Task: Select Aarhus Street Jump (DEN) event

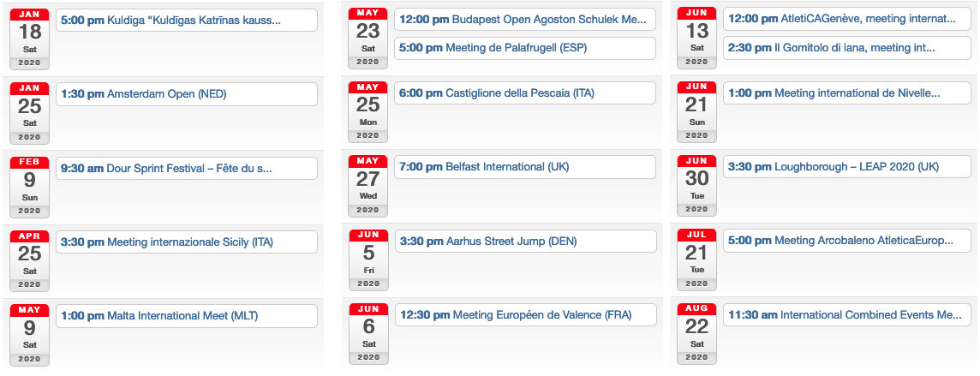Action: coord(526,241)
